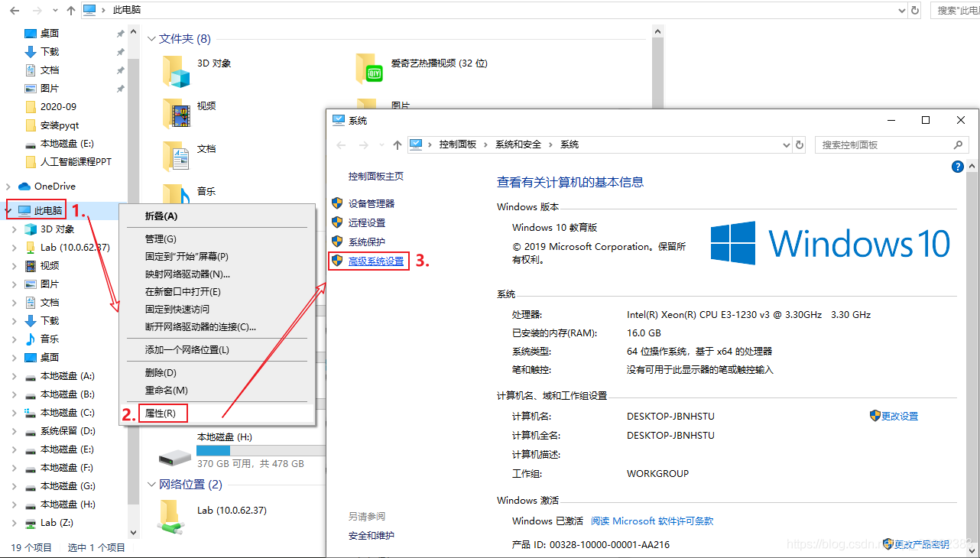Open 系统保护 link

(x=367, y=242)
